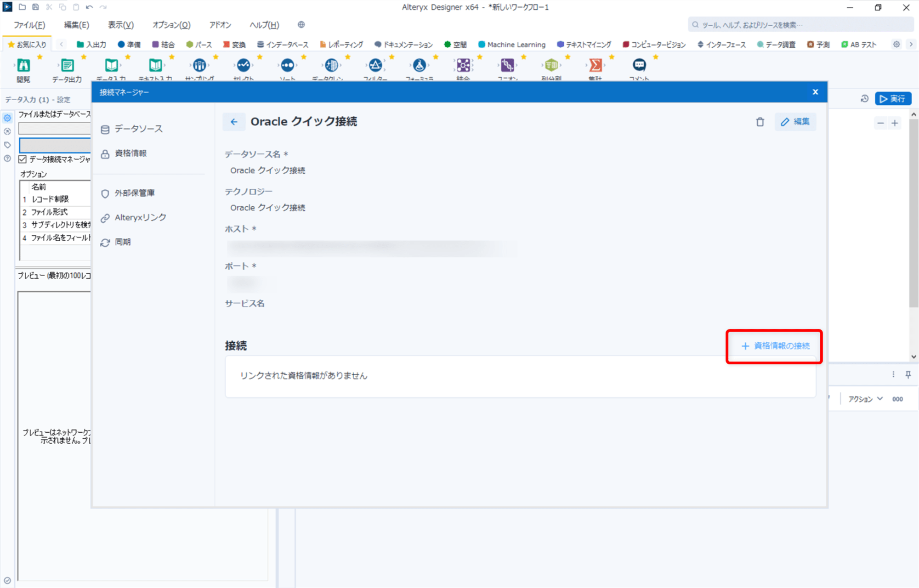Image resolution: width=919 pixels, height=588 pixels.
Task: Select the Text Input tool icon
Action: tap(155, 66)
